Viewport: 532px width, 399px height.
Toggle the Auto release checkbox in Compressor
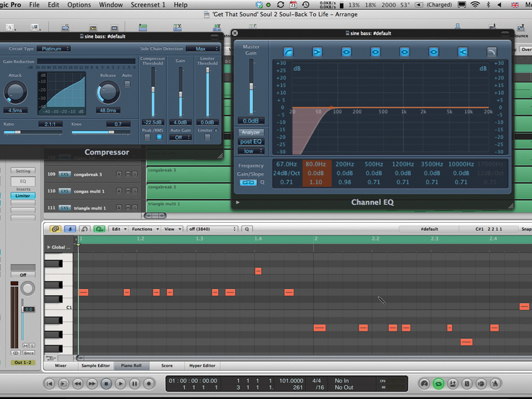(x=127, y=84)
